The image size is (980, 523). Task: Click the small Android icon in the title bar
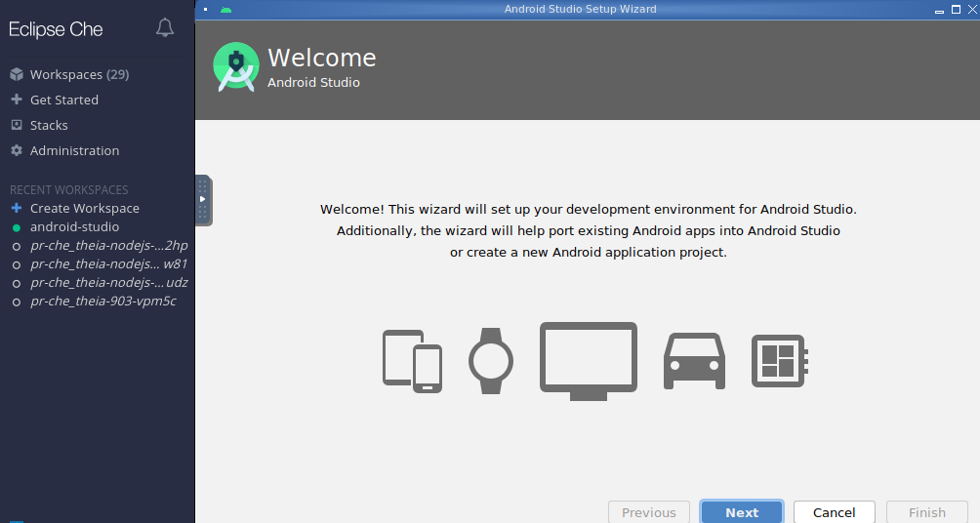click(x=226, y=10)
